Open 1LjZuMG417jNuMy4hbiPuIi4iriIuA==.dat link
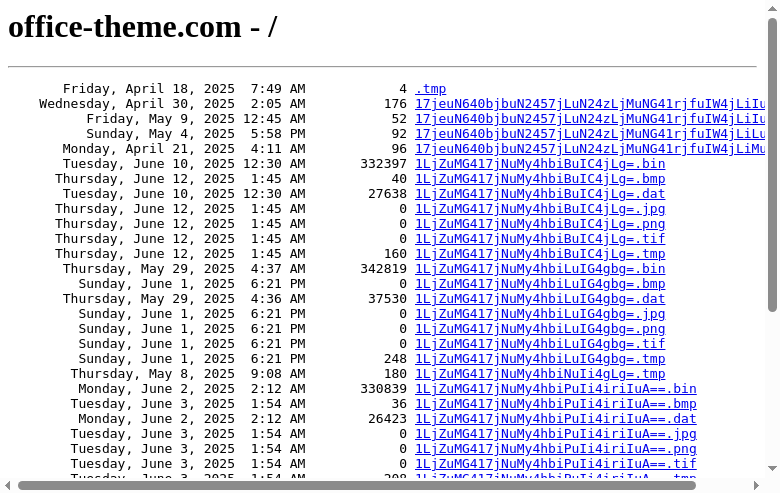This screenshot has width=780, height=493. coord(556,419)
